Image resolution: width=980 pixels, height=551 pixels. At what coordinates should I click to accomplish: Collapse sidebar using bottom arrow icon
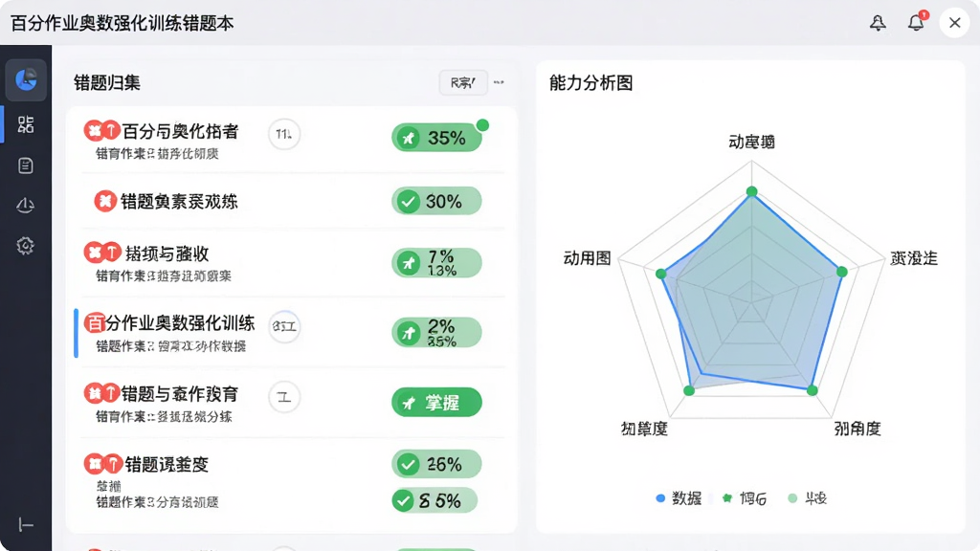[26, 525]
